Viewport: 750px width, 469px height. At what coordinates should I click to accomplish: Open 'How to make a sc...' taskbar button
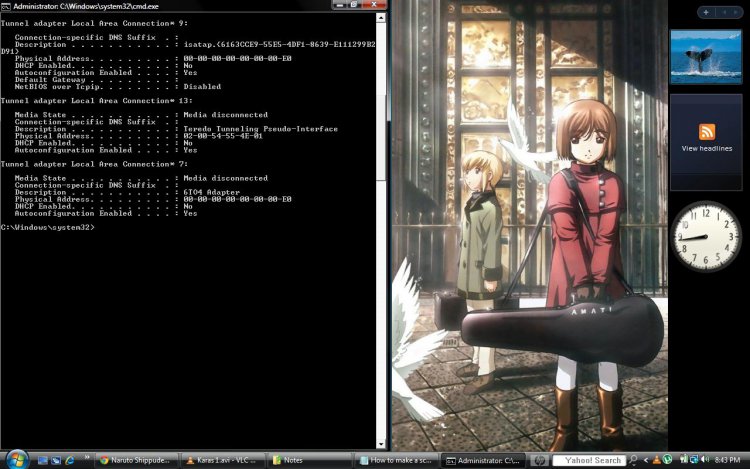pyautogui.click(x=396, y=460)
